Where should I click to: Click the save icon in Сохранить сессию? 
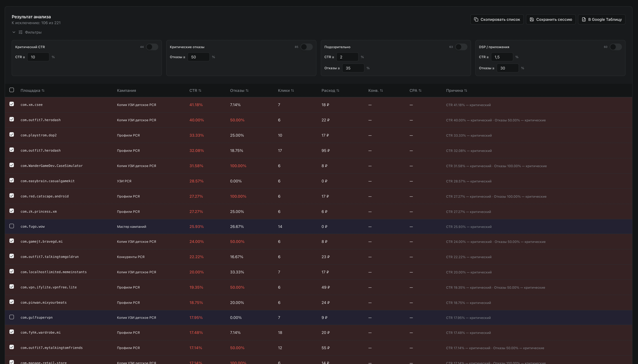pyautogui.click(x=532, y=20)
